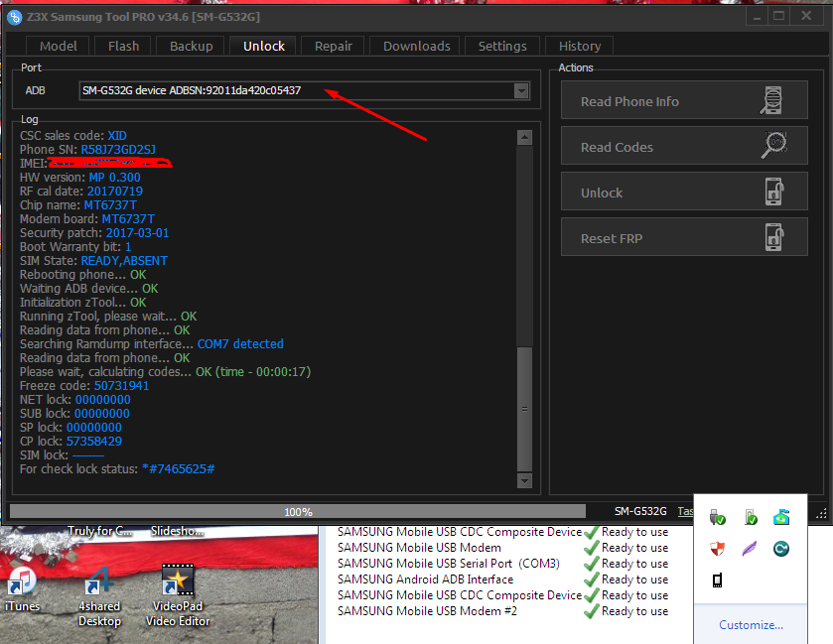This screenshot has width=833, height=644.
Task: Click the SP lock value 00000000
Action: pos(94,428)
